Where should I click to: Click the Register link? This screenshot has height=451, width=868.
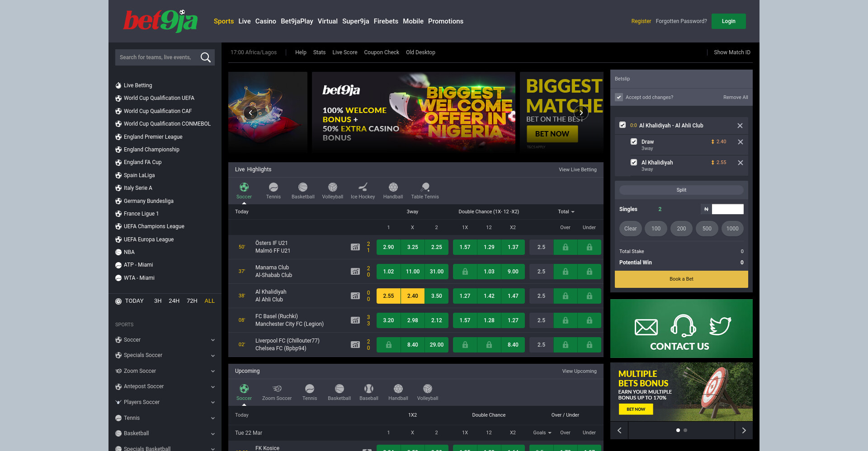(x=641, y=21)
